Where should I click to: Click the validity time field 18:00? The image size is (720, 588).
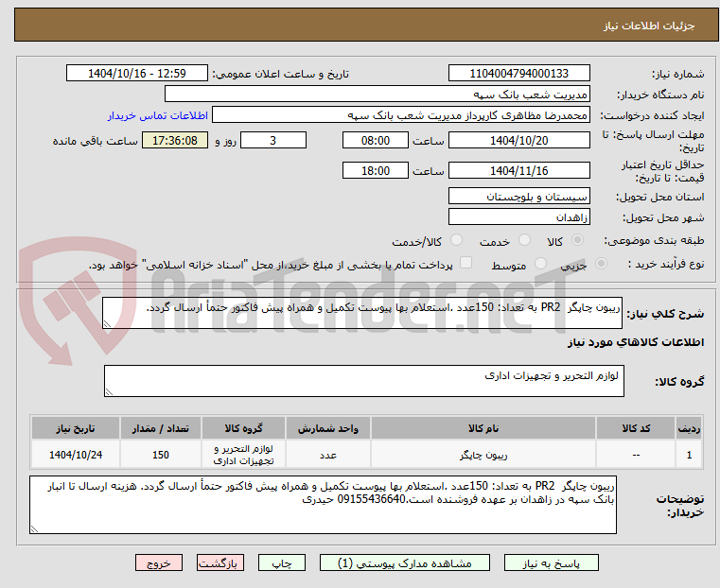click(x=376, y=170)
